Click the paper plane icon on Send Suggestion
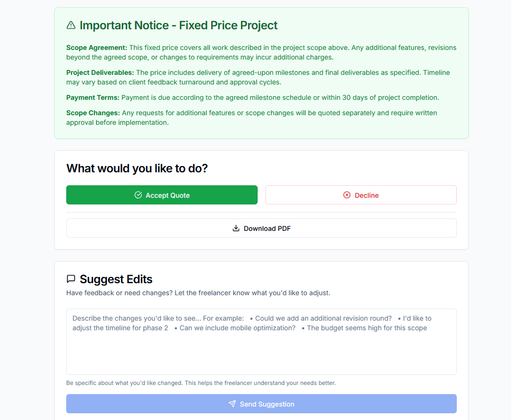Image resolution: width=511 pixels, height=420 pixels. [232, 404]
